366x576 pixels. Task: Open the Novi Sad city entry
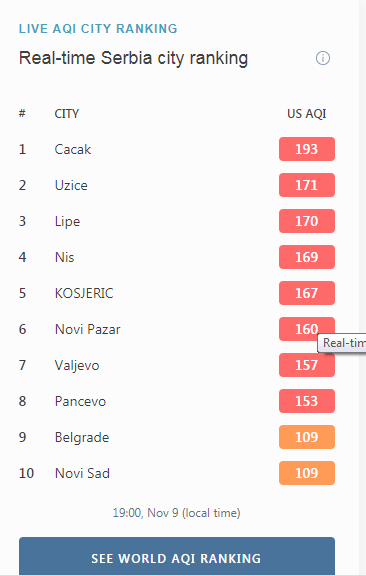(82, 473)
